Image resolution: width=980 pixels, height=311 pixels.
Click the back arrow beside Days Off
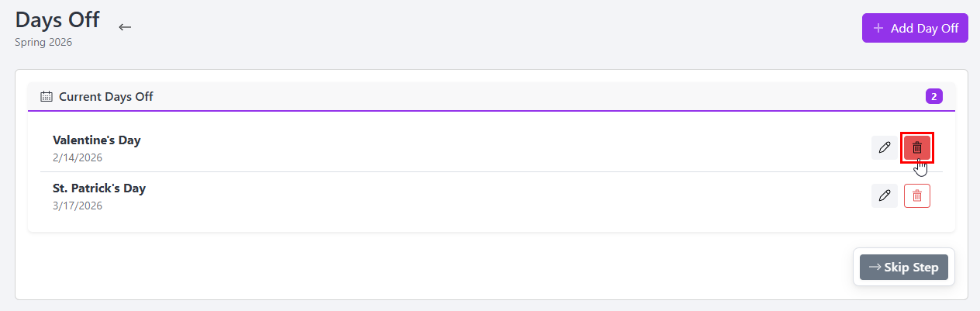tap(125, 27)
